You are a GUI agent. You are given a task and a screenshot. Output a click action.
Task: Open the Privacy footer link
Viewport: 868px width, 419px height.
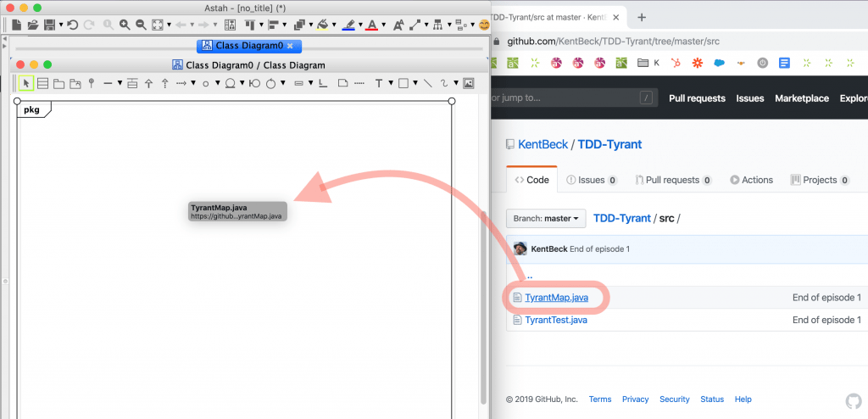636,399
